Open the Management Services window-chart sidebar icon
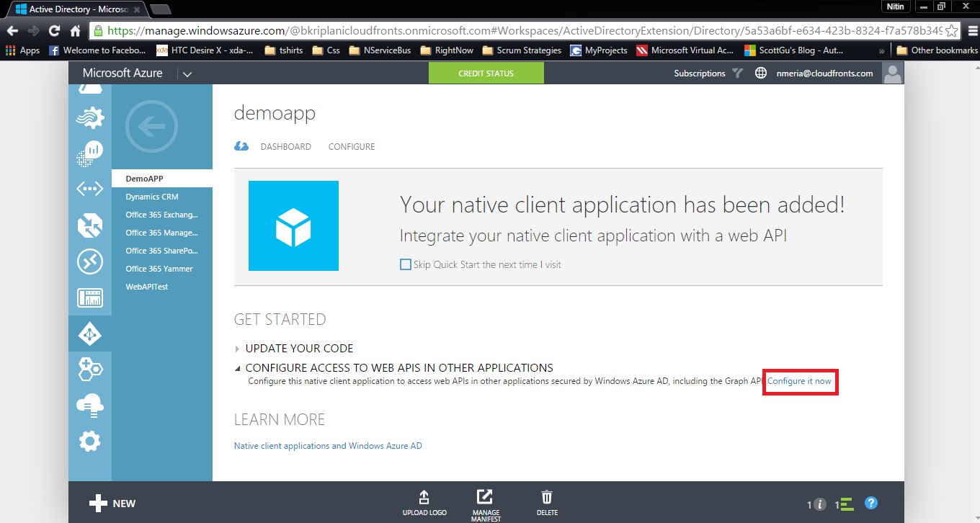The image size is (980, 523). pyautogui.click(x=90, y=298)
